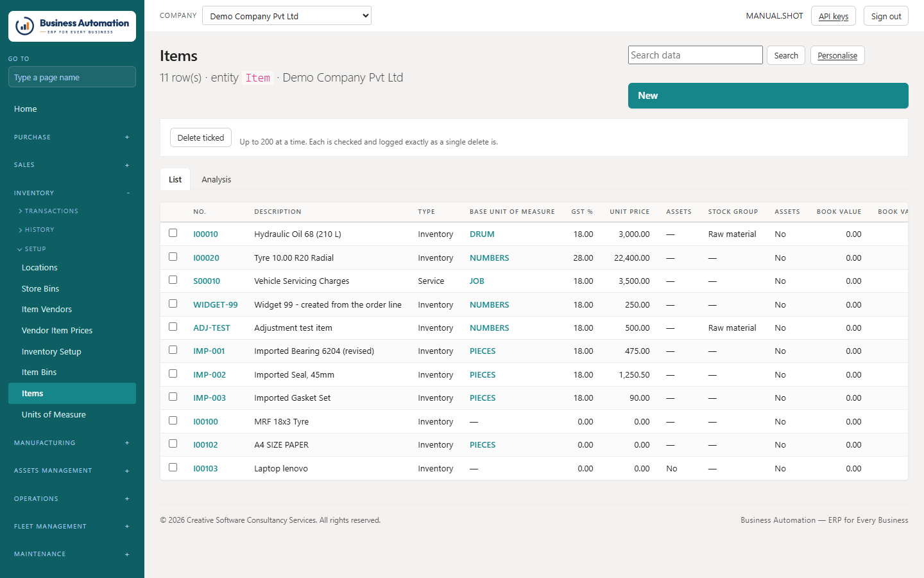Image resolution: width=924 pixels, height=578 pixels.
Task: Open API keys page
Action: click(x=834, y=16)
